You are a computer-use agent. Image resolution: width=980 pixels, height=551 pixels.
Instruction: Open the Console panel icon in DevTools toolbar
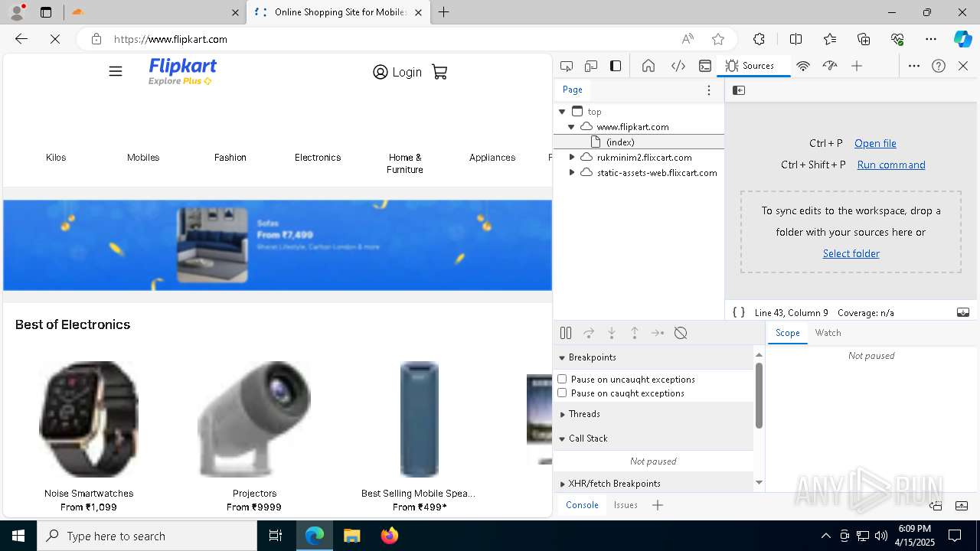click(x=705, y=66)
